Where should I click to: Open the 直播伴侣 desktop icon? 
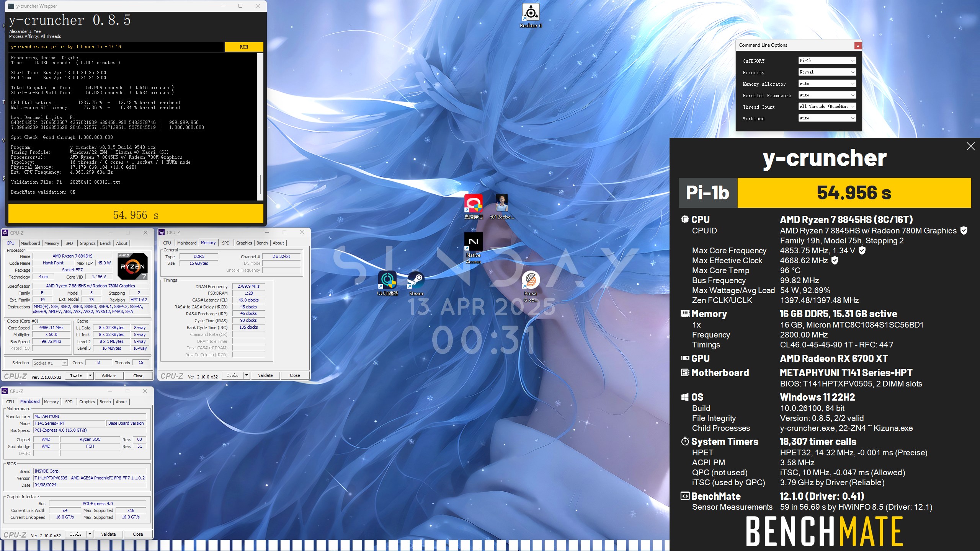tap(474, 207)
